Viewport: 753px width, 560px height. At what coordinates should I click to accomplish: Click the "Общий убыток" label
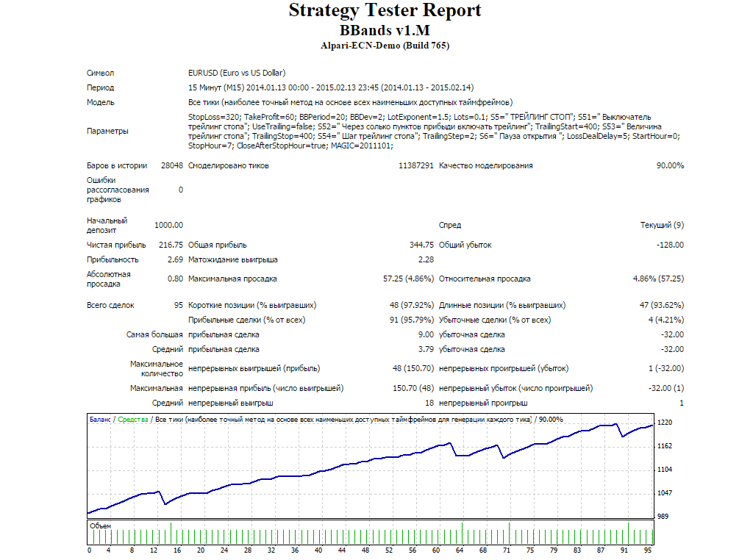pos(465,245)
